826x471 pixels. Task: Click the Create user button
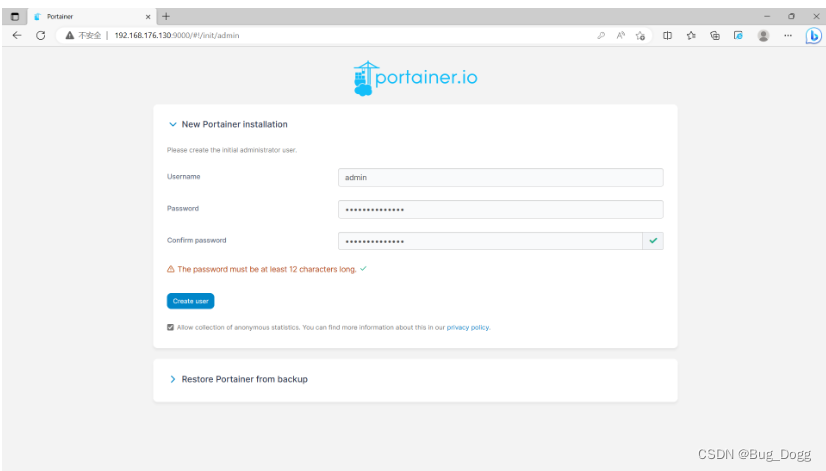click(191, 301)
